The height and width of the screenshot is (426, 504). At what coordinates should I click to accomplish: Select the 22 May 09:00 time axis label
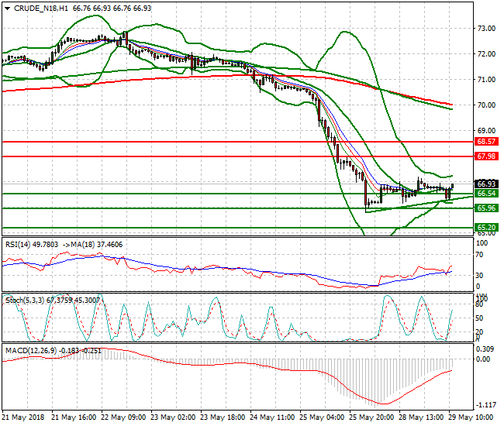tap(123, 417)
